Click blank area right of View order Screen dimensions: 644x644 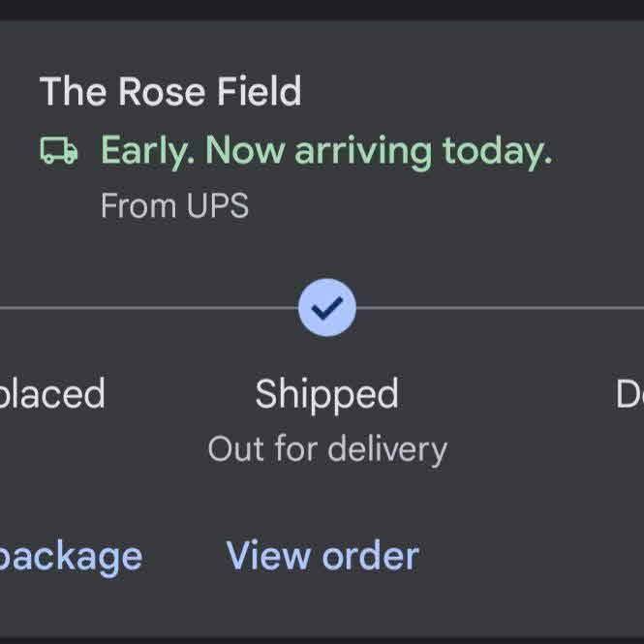pos(533,556)
